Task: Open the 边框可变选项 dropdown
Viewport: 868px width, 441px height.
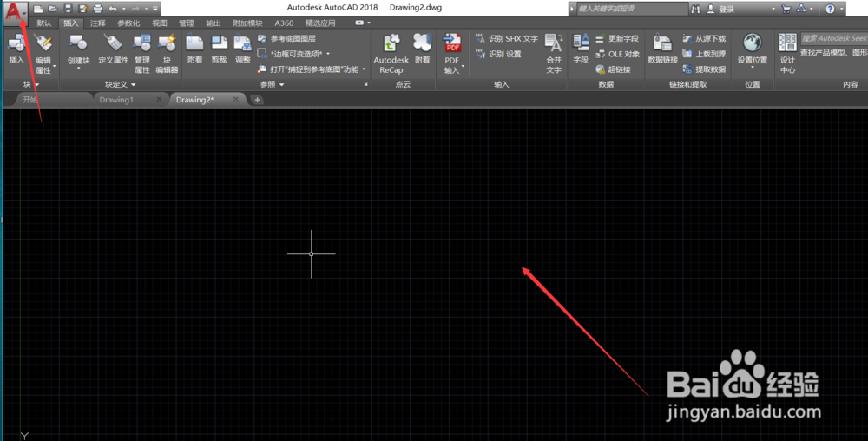Action: (328, 54)
